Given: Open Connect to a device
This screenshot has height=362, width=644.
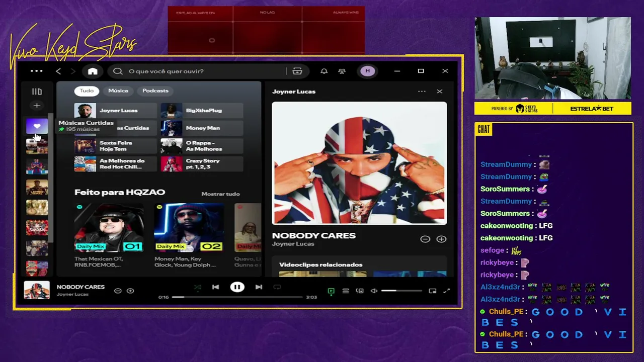Looking at the screenshot, I should pos(360,291).
